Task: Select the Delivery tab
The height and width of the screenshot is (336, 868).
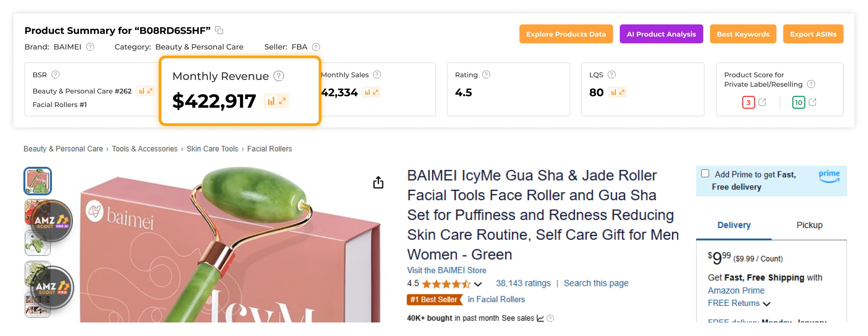Action: [734, 225]
